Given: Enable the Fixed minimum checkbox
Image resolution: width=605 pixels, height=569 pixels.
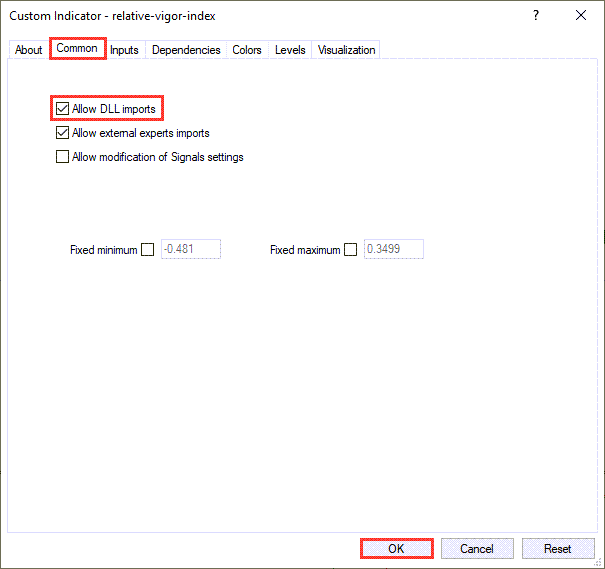Looking at the screenshot, I should click(147, 250).
